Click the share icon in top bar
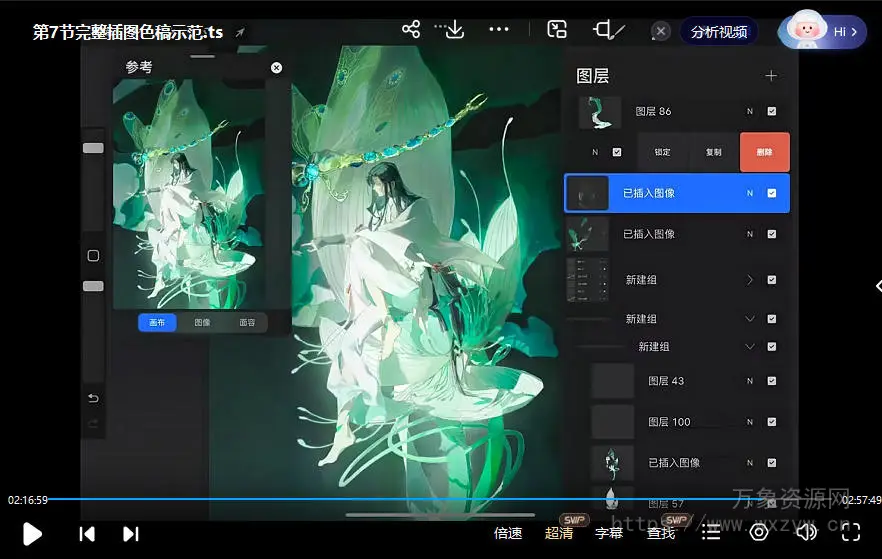 411,30
